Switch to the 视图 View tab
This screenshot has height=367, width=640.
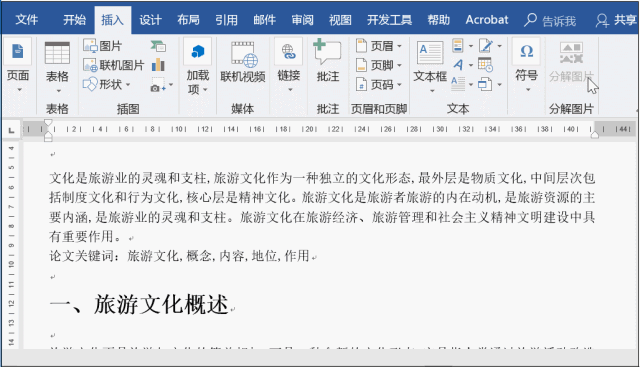tap(340, 20)
